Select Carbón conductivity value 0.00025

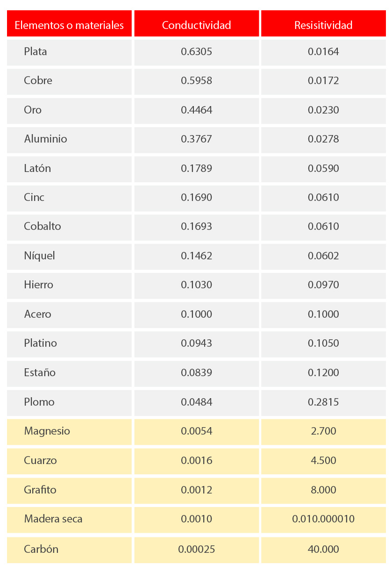coord(196,550)
